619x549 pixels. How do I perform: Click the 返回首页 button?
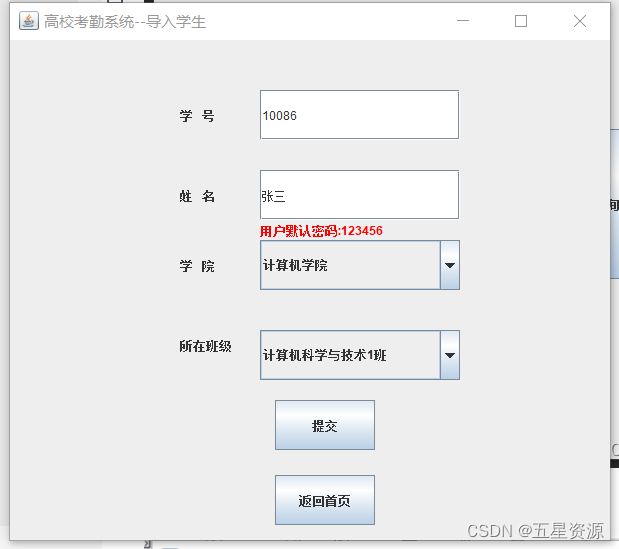coord(325,500)
